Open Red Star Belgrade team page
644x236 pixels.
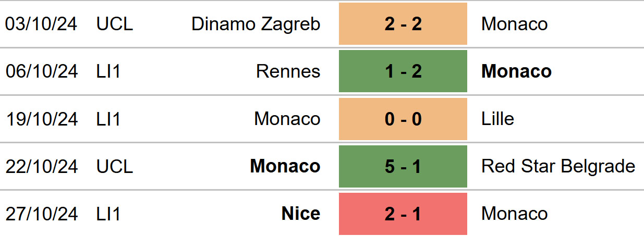pos(558,166)
